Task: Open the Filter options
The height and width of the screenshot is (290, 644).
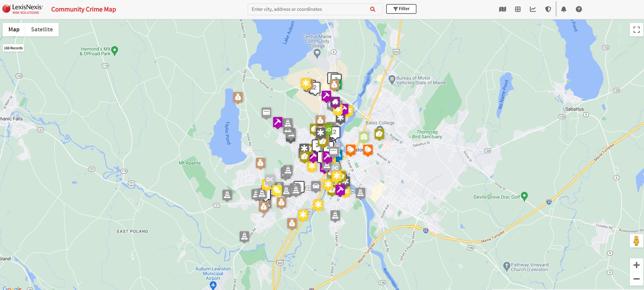Action: pyautogui.click(x=401, y=9)
